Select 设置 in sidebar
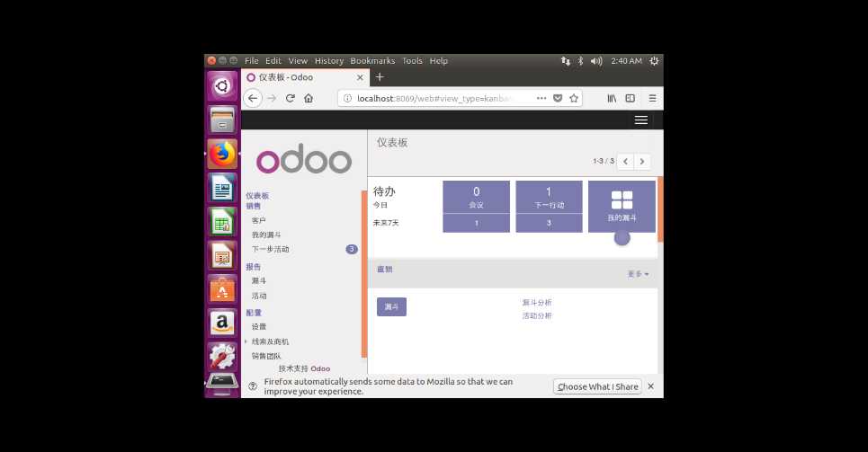868x452 pixels. pyautogui.click(x=258, y=326)
